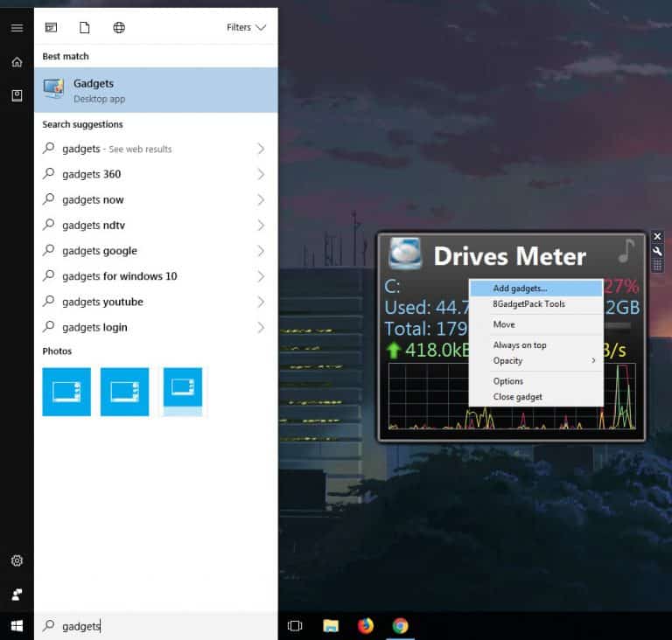
Task: Expand arrow for 'gadgets - See web results'
Action: point(261,149)
